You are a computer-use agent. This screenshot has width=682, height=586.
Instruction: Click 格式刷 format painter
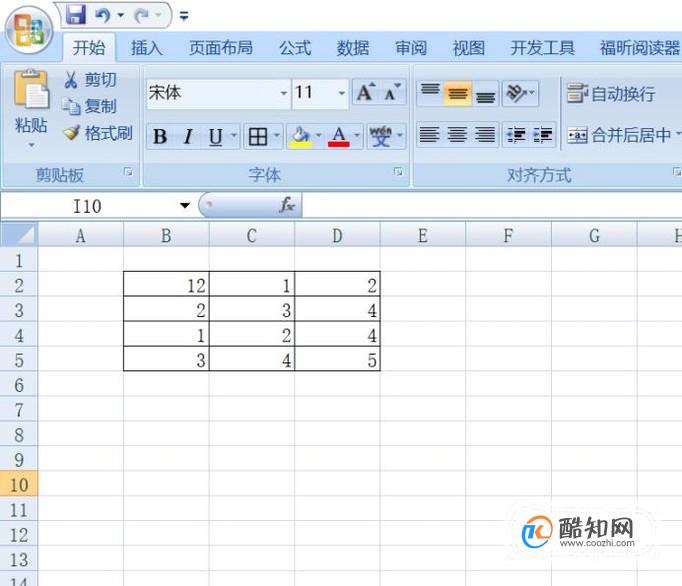97,133
